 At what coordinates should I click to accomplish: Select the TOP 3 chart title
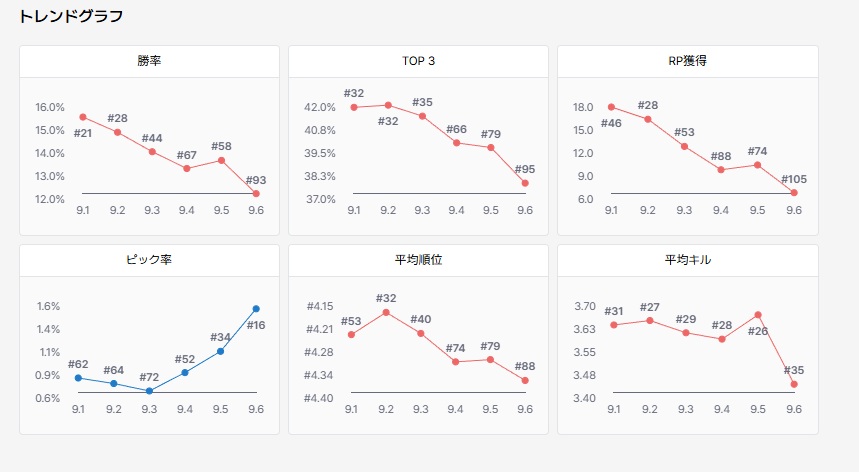[418, 61]
